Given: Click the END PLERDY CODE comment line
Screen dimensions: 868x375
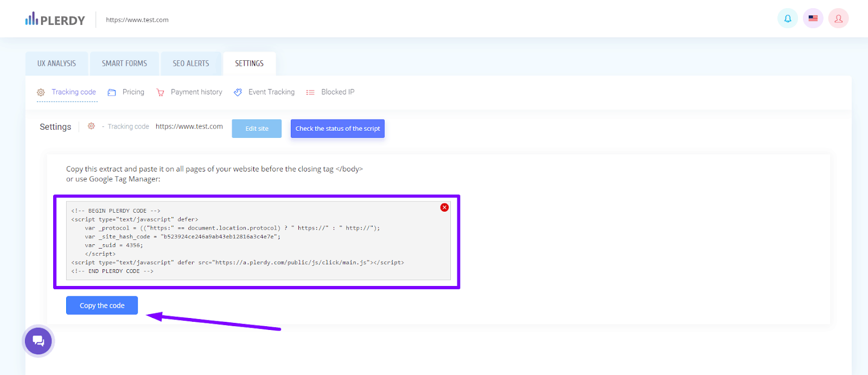Looking at the screenshot, I should [112, 271].
